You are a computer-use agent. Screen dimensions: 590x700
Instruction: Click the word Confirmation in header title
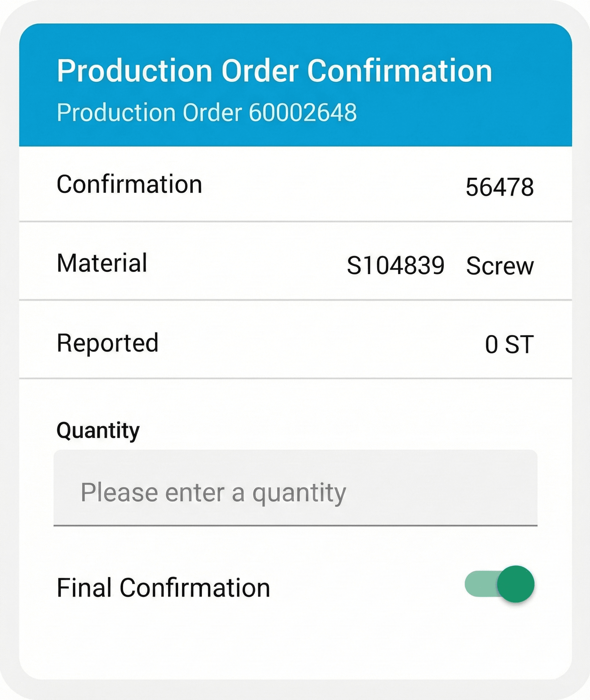coord(399,71)
